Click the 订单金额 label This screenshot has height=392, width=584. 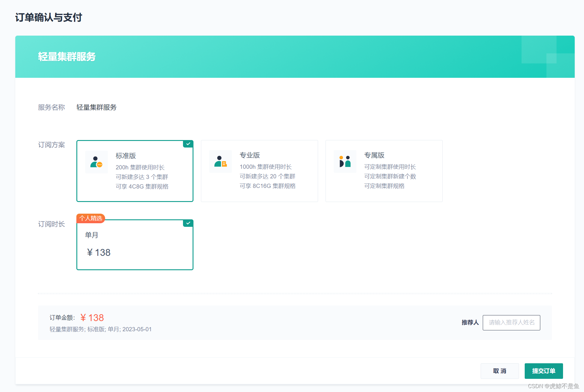point(62,318)
